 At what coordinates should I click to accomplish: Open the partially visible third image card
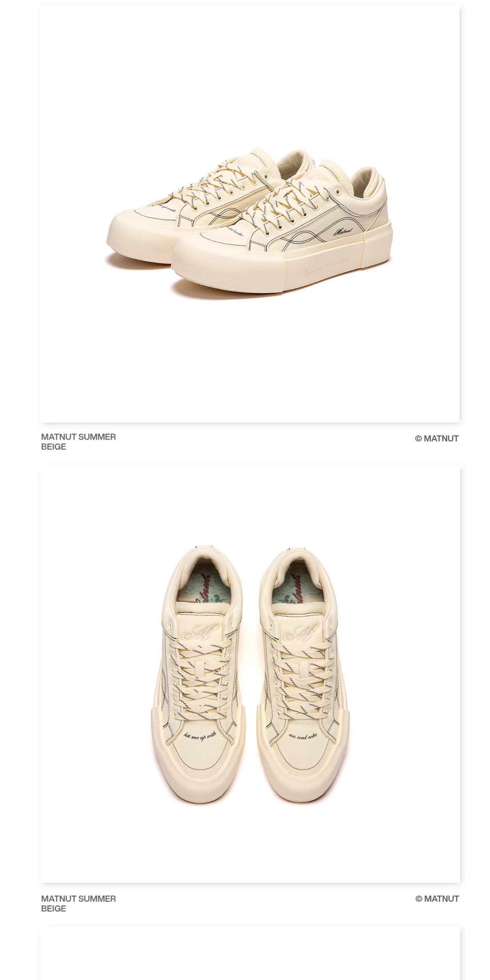coord(250,954)
